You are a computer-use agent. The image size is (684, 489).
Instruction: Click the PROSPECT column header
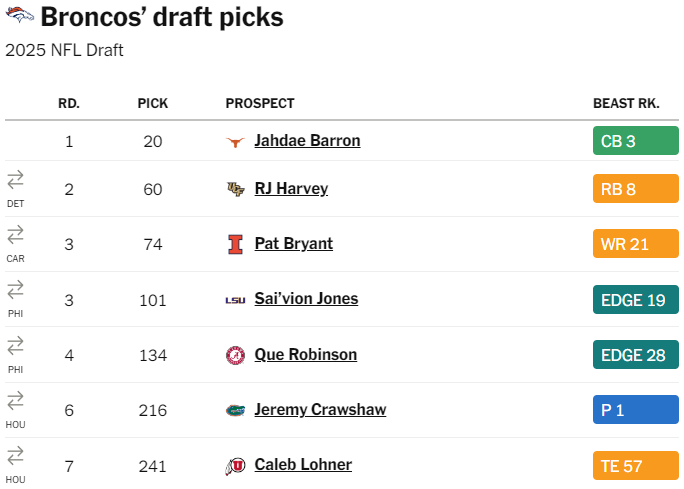pyautogui.click(x=260, y=104)
